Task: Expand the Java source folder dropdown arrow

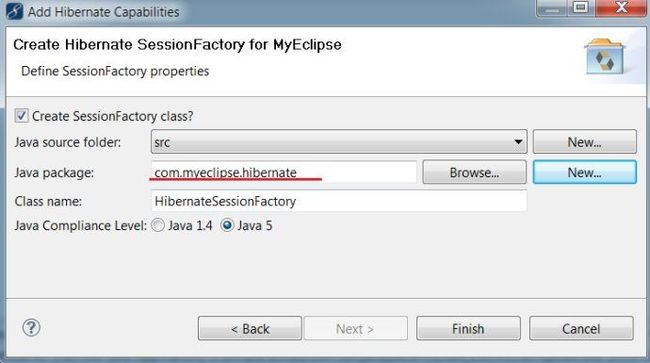Action: point(518,142)
